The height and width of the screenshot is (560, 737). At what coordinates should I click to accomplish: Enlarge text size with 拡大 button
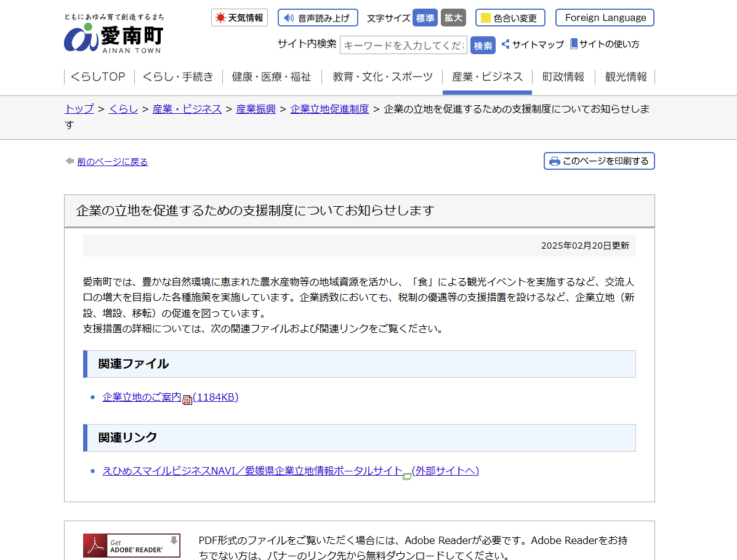[x=453, y=18]
